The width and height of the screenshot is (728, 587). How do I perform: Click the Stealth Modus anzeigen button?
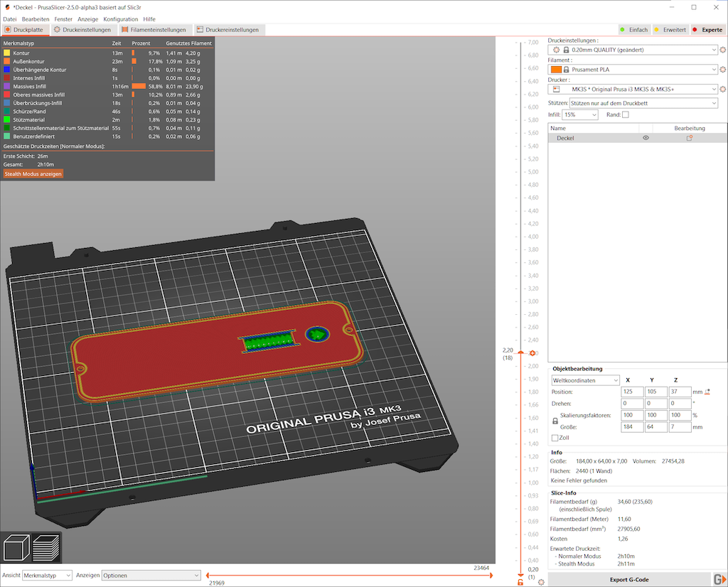pyautogui.click(x=33, y=173)
